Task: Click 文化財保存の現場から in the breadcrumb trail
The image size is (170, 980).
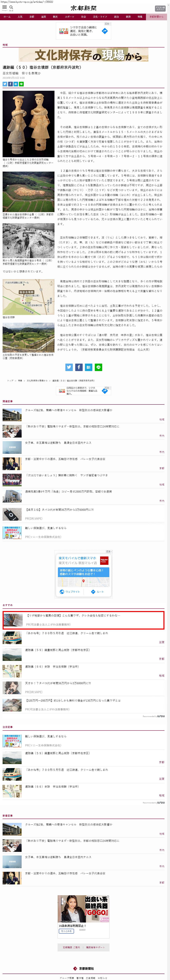Action: [x=37, y=380]
